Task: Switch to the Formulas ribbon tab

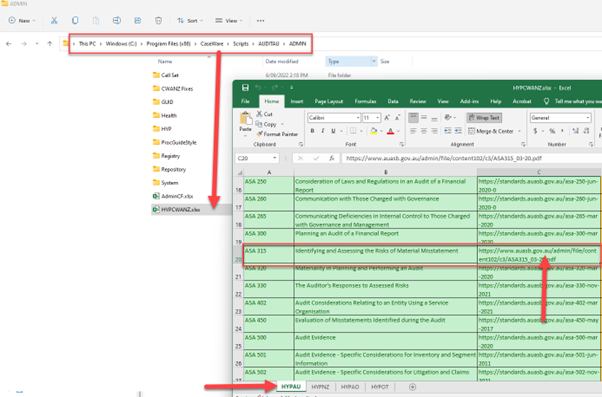Action: point(365,101)
